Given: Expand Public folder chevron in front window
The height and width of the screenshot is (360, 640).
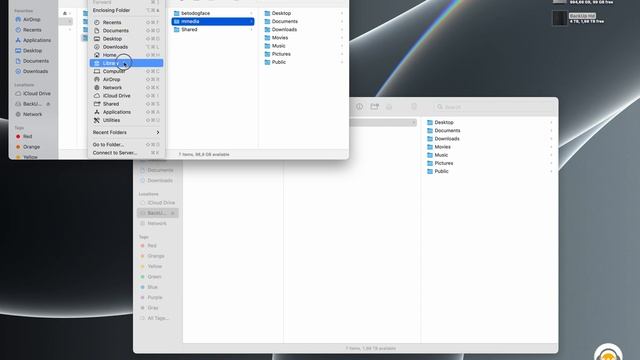Looking at the screenshot, I should 342,62.
